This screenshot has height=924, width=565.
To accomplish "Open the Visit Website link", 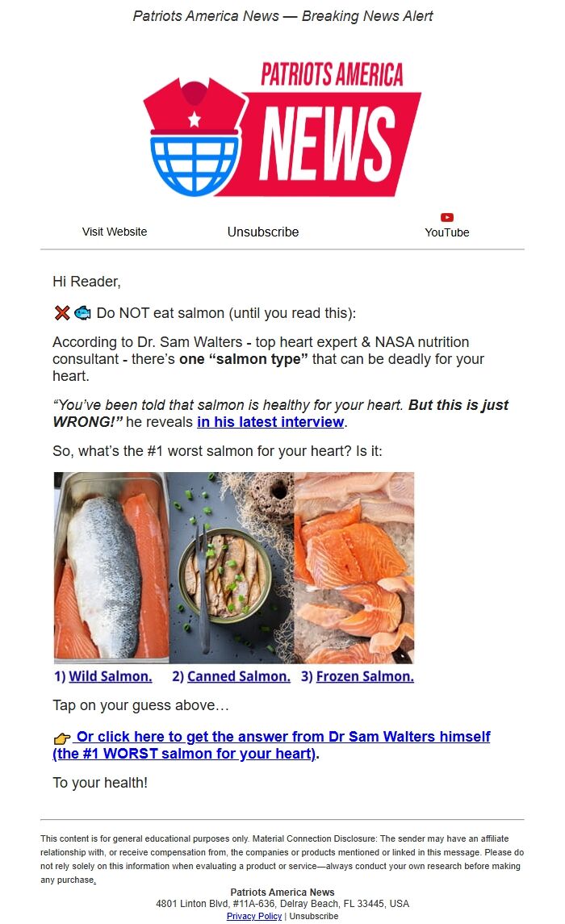I will point(115,232).
